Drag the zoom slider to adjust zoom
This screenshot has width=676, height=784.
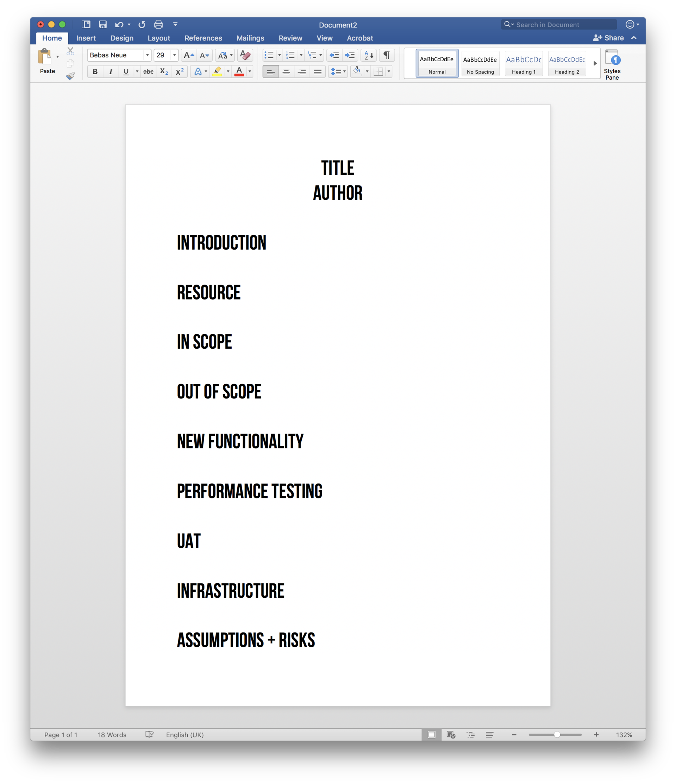(557, 735)
